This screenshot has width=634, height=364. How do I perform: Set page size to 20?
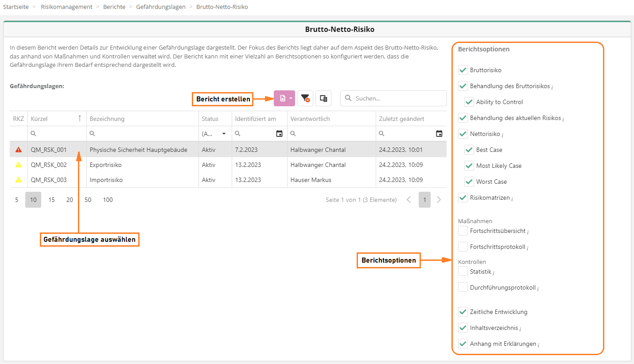pos(70,200)
